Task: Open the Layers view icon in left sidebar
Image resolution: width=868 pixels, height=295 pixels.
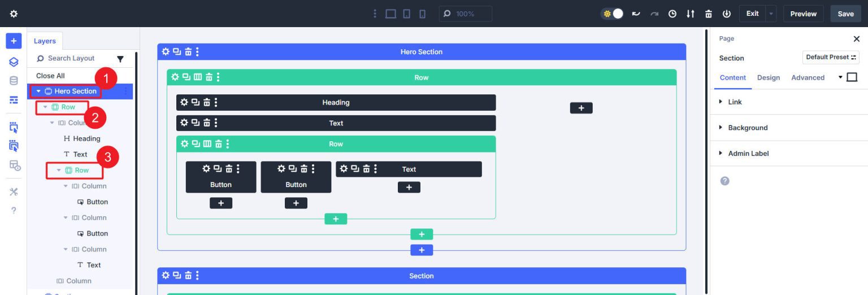Action: [14, 62]
